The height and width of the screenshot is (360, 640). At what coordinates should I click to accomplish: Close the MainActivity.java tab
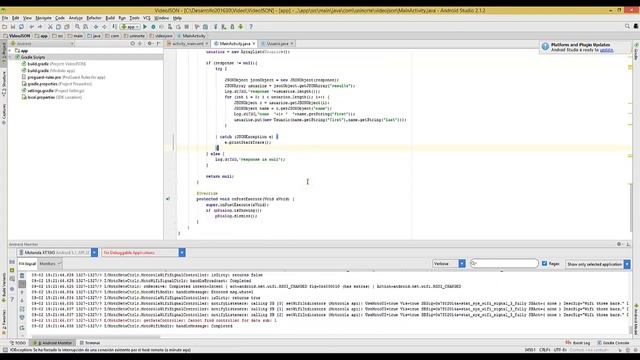tap(254, 44)
